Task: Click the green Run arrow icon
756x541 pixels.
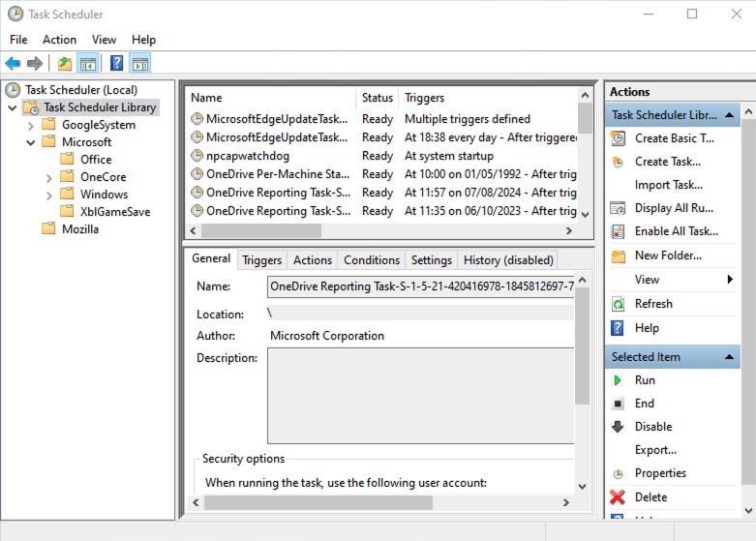Action: 618,380
